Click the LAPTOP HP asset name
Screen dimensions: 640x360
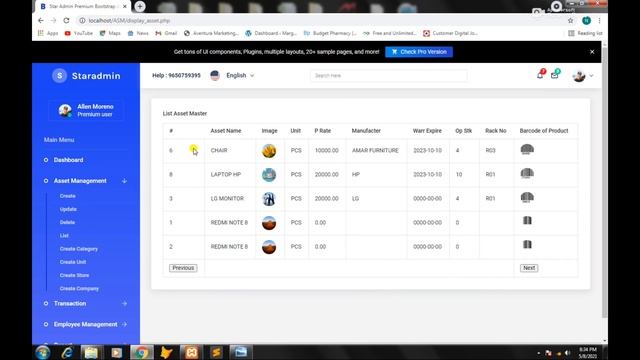pyautogui.click(x=226, y=175)
